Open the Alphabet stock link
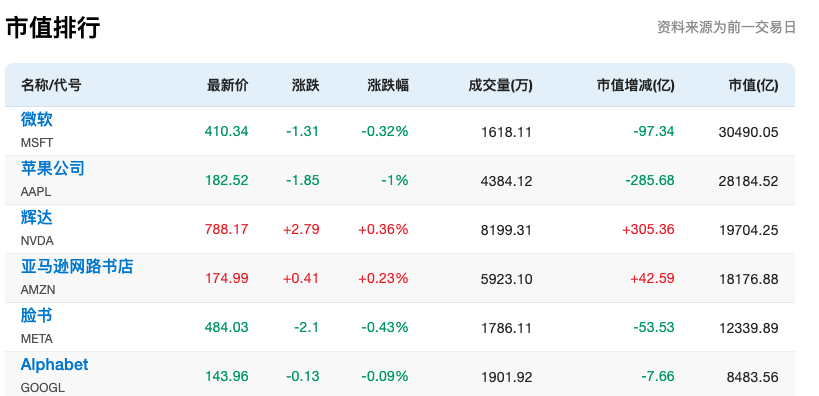 tap(54, 364)
